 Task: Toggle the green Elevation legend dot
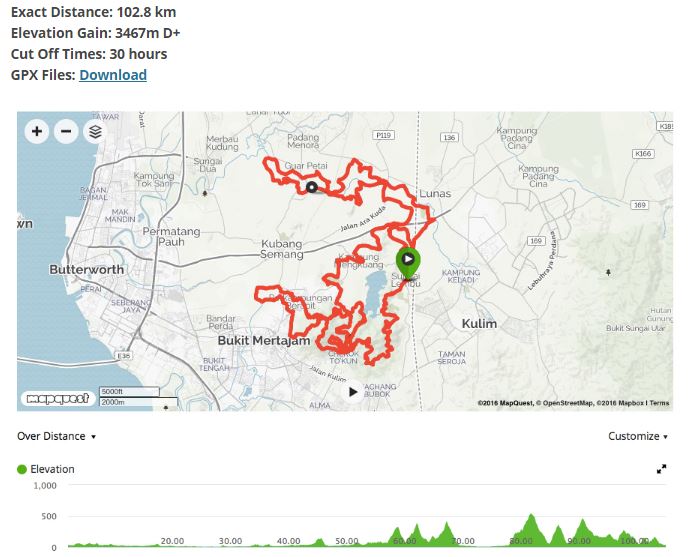click(22, 469)
